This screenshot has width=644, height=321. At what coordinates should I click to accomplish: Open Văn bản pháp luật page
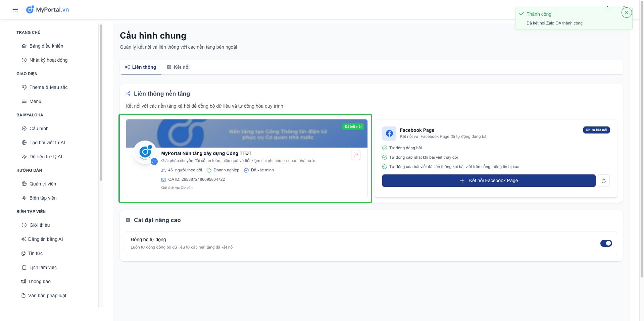tap(47, 296)
